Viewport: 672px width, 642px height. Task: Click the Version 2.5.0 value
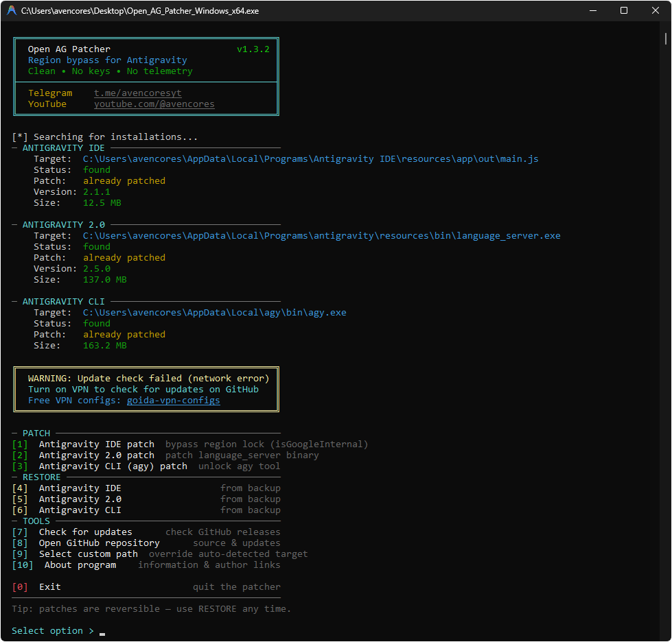pyautogui.click(x=96, y=269)
